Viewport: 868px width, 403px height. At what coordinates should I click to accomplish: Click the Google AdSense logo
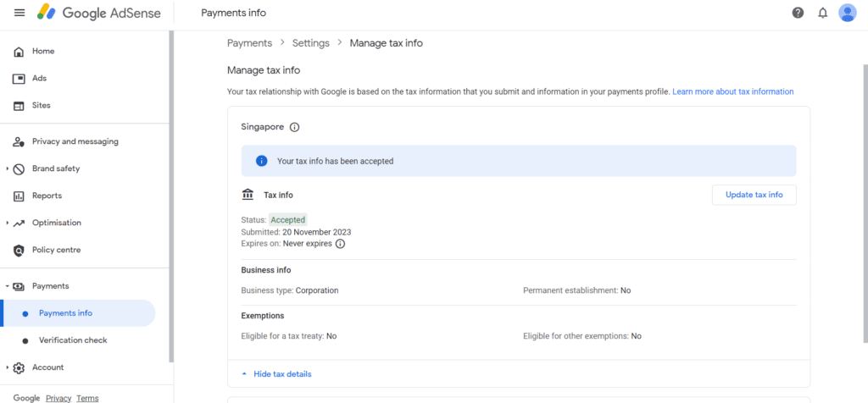click(100, 13)
